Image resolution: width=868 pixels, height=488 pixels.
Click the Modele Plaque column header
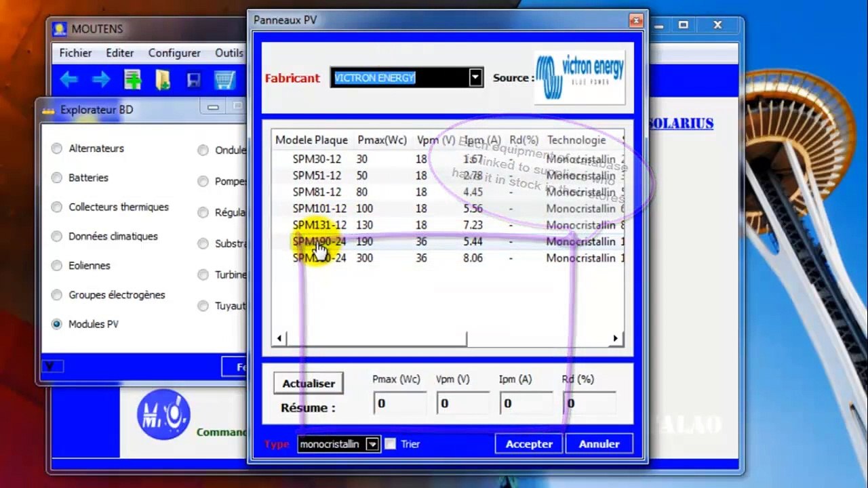(x=311, y=140)
